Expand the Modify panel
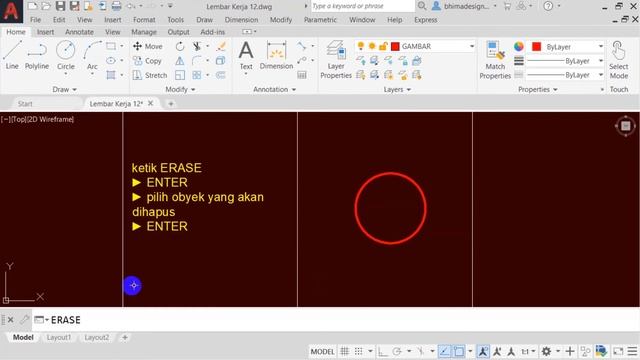This screenshot has height=360, width=640. click(180, 89)
